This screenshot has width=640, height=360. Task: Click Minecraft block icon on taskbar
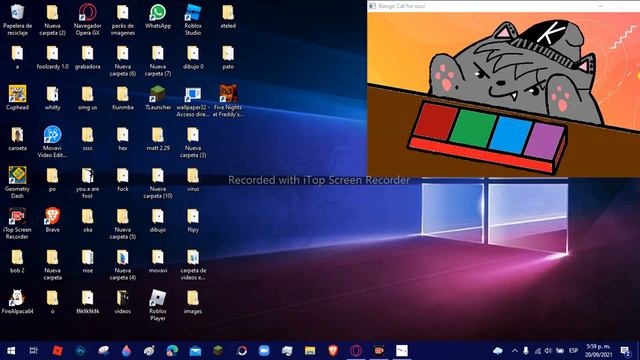(x=218, y=351)
